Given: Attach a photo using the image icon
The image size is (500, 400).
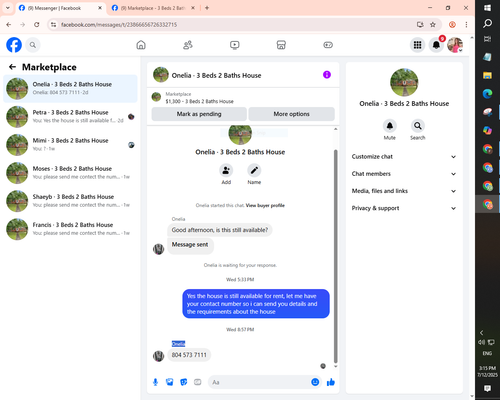Looking at the screenshot, I should [169, 382].
